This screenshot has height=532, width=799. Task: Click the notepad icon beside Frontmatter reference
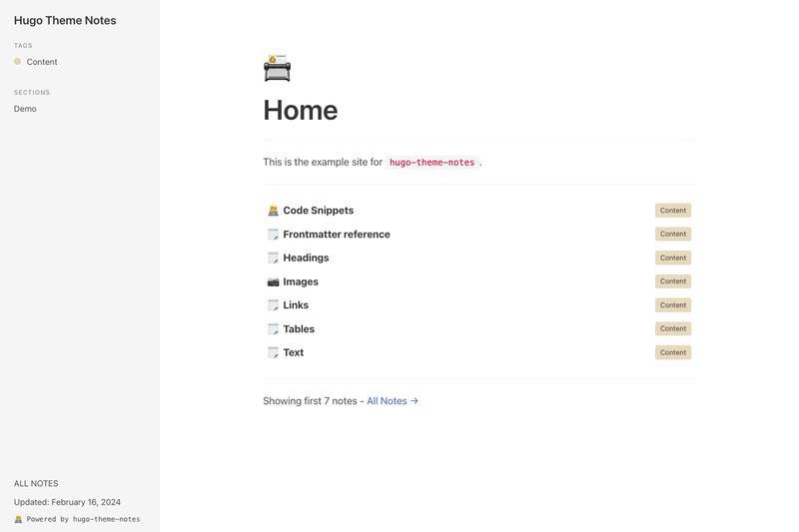(x=273, y=235)
